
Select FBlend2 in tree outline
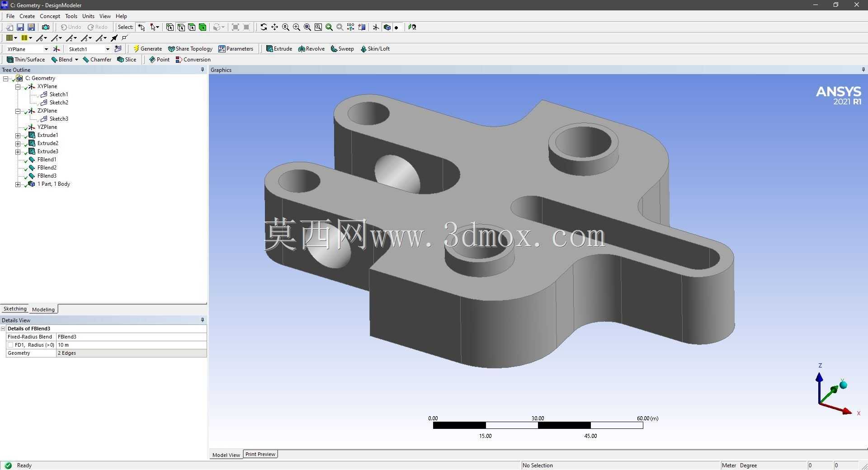47,168
